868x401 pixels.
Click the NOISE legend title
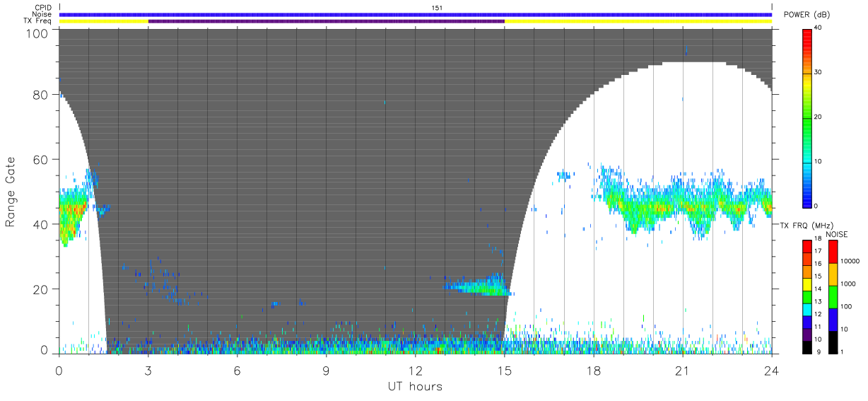click(x=837, y=234)
